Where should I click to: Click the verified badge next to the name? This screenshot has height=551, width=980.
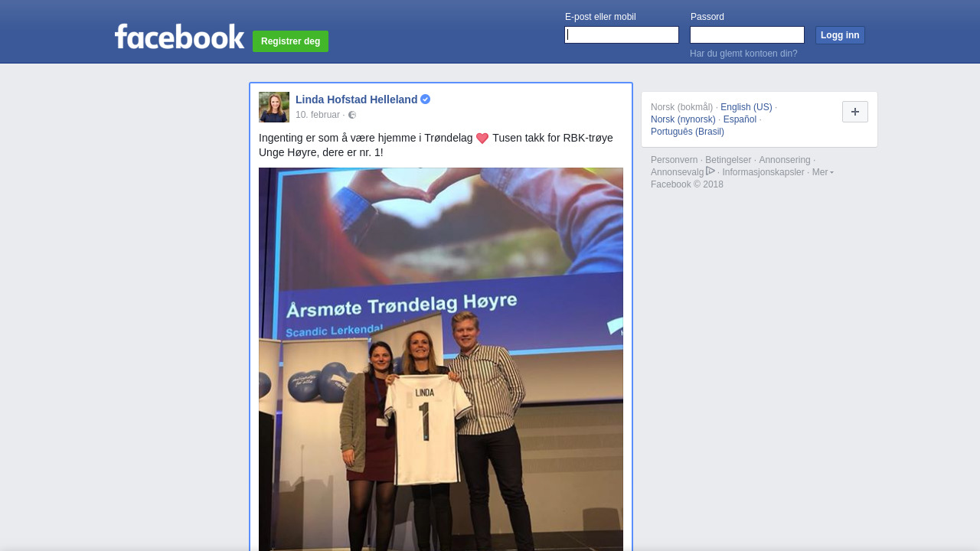[426, 99]
